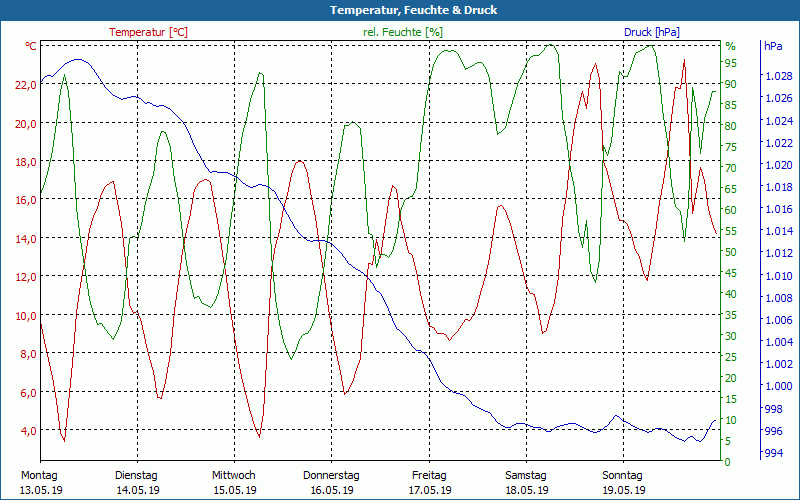Select the Sonntag 19.05.19 date marker
This screenshot has height=500, width=800.
[x=622, y=483]
